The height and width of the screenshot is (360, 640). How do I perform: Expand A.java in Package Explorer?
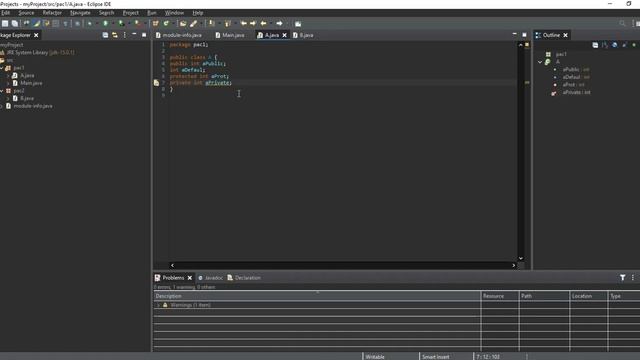[8, 76]
